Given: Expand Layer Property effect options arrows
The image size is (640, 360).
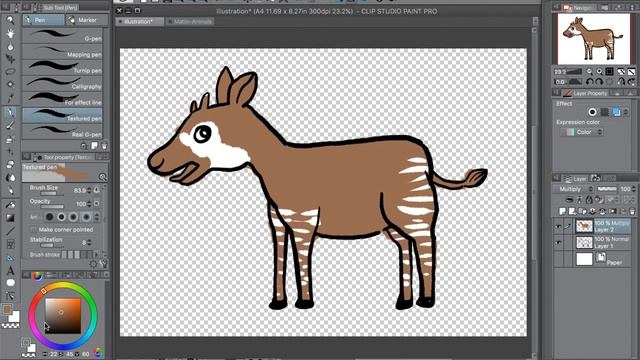Looking at the screenshot, I should [x=627, y=112].
